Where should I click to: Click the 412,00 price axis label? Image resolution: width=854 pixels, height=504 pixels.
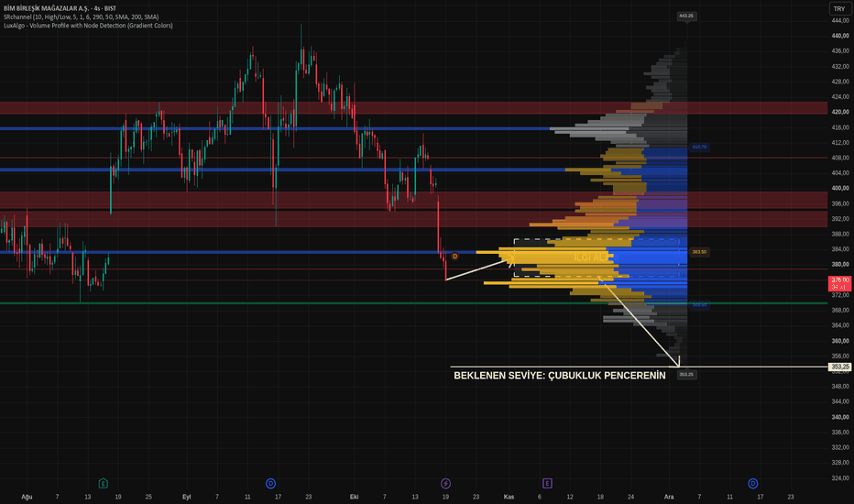pos(840,143)
